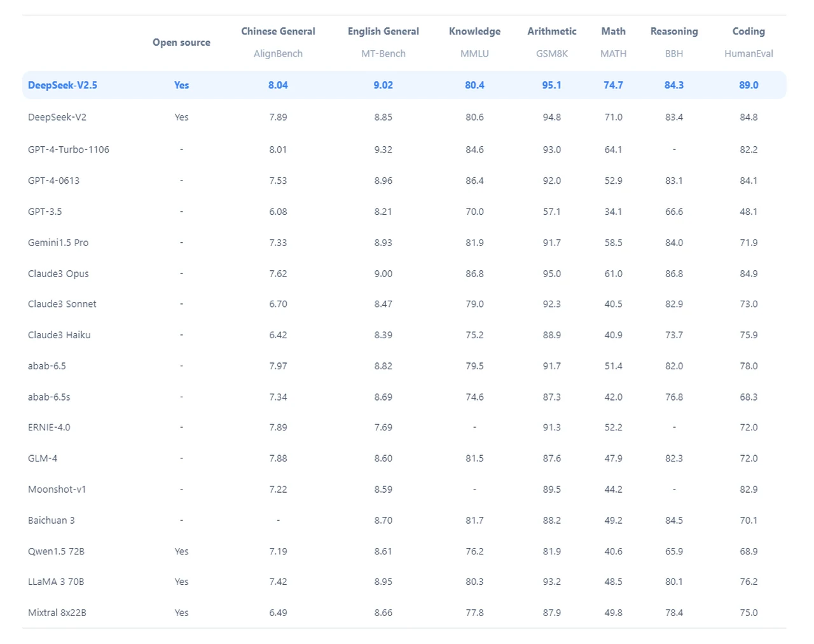Select DeepSeek-V2.5 AlignBench score 8.04
Screen dimensions: 814x644
pyautogui.click(x=278, y=85)
